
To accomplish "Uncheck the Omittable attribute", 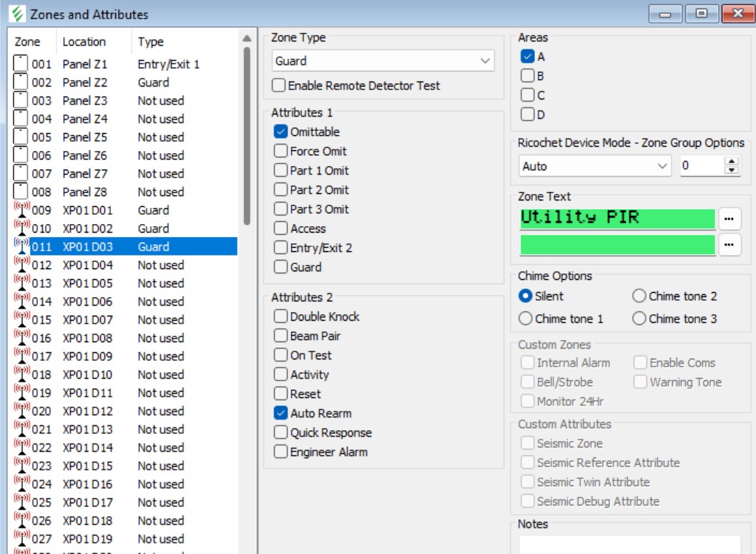I will (281, 132).
